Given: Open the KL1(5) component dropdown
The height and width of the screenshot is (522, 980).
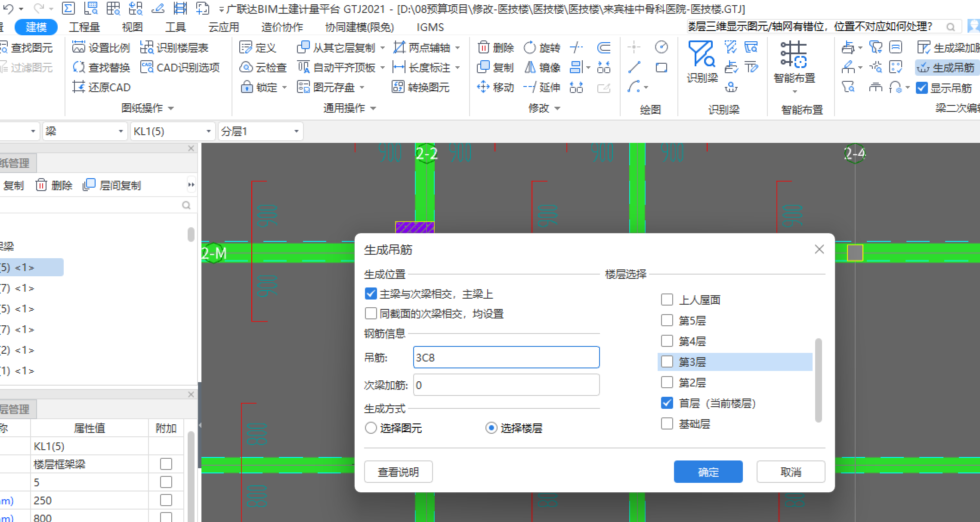Looking at the screenshot, I should pyautogui.click(x=209, y=131).
